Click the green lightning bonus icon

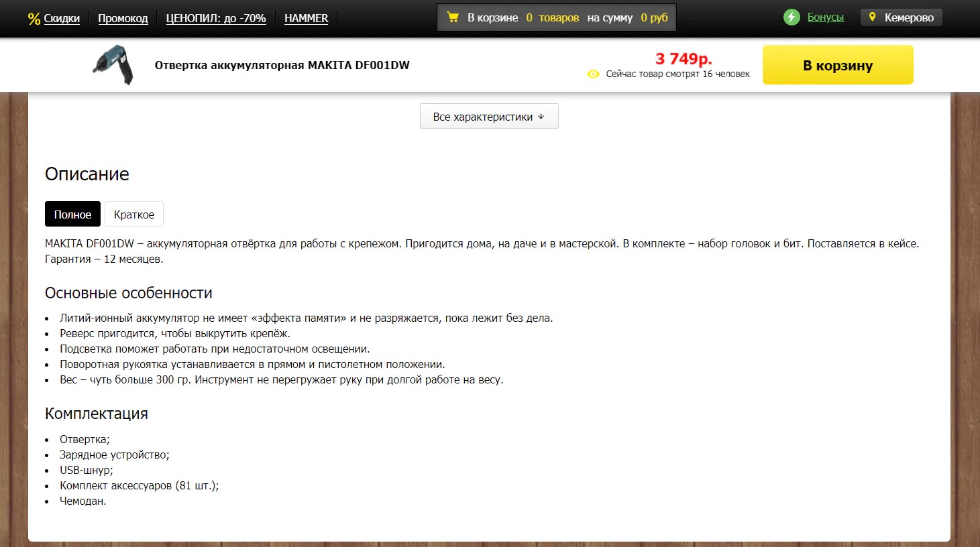(x=792, y=17)
